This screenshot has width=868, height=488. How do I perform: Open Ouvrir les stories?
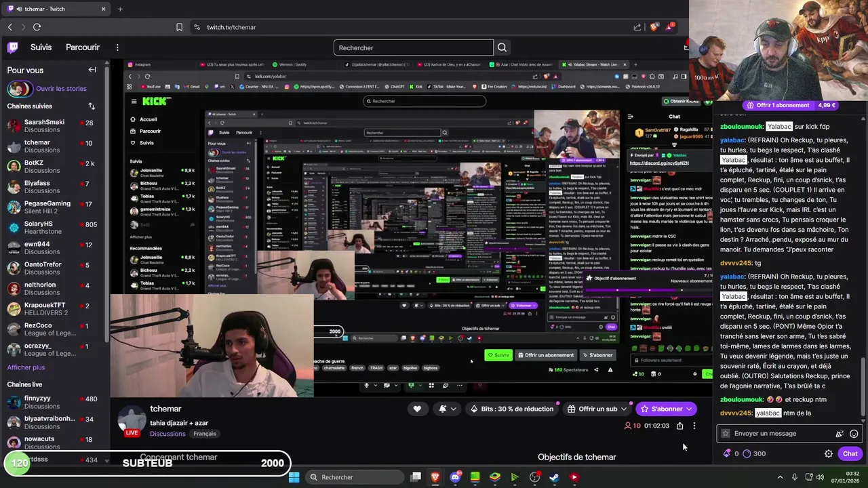coord(61,88)
